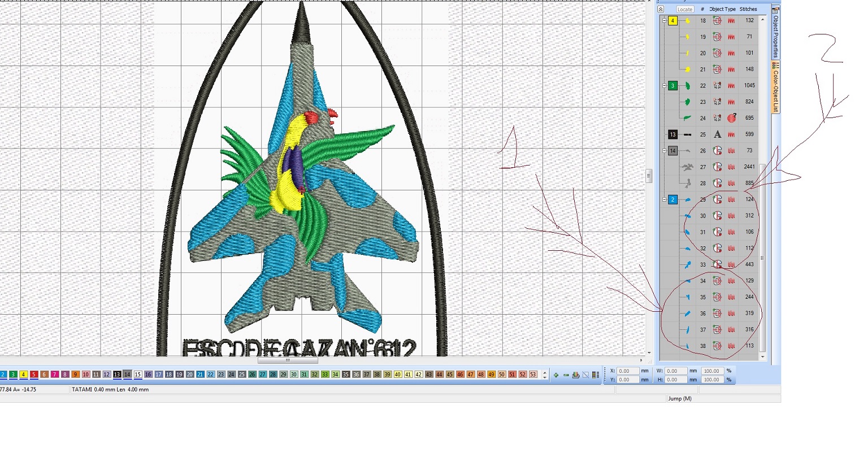Pick palette color 27 (teal)
This screenshot has width=868, height=470.
pyautogui.click(x=263, y=375)
